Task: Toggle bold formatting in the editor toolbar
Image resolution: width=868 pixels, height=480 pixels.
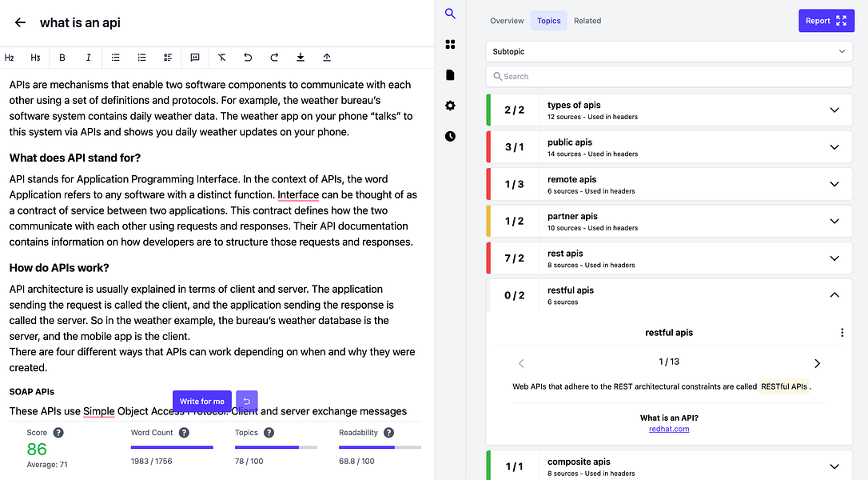Action: pyautogui.click(x=62, y=58)
